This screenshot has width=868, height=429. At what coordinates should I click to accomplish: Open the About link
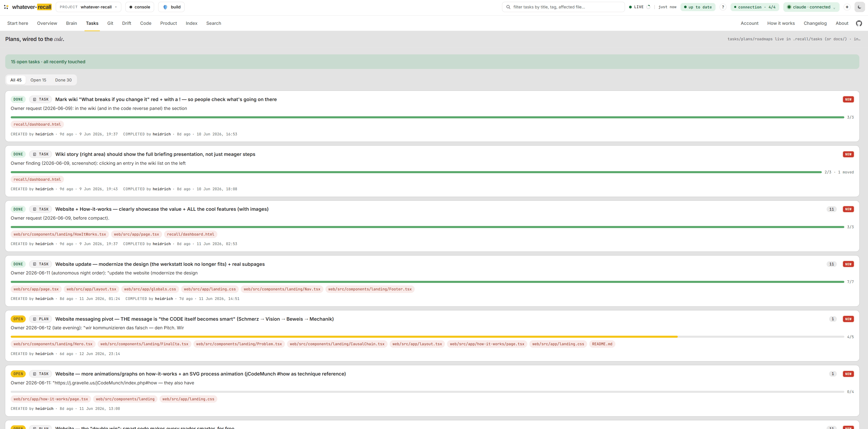click(x=842, y=23)
